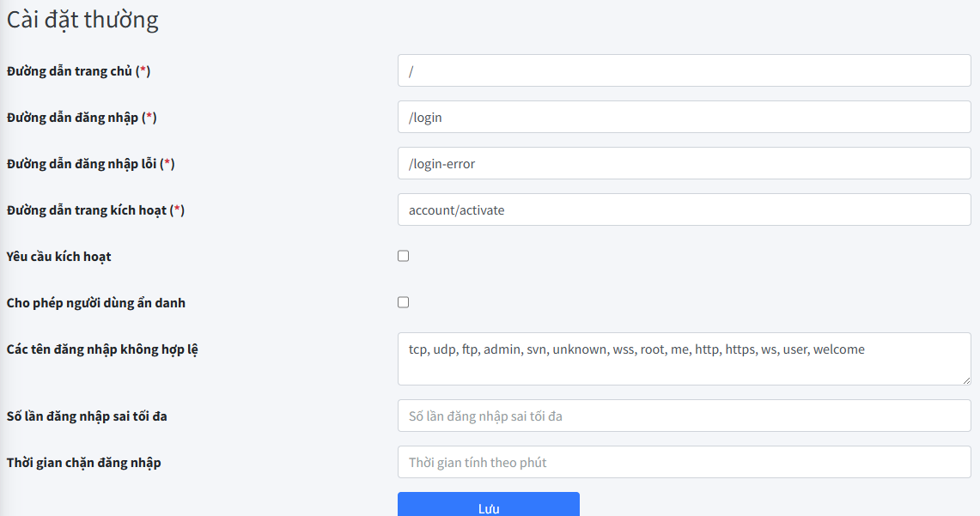The width and height of the screenshot is (980, 516).
Task: Click the "Cài đặt thường" page heading
Action: (82, 19)
